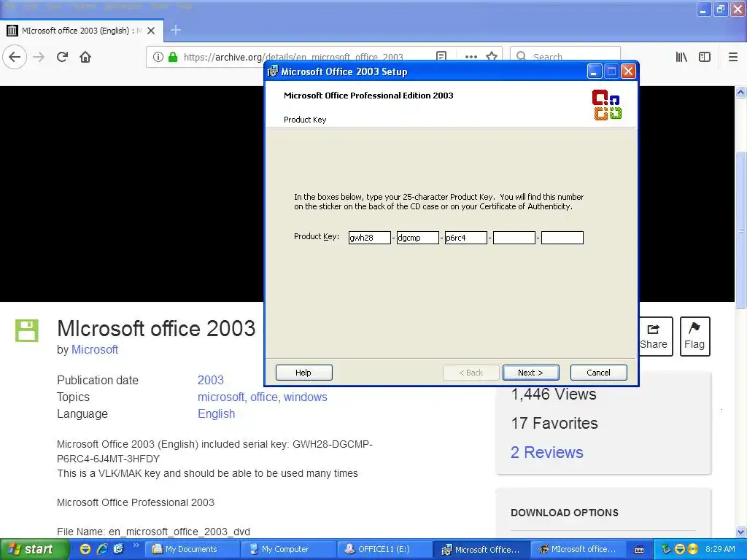Screen dimensions: 747x560
Task: Click Help in the Office Setup dialog
Action: click(x=303, y=373)
